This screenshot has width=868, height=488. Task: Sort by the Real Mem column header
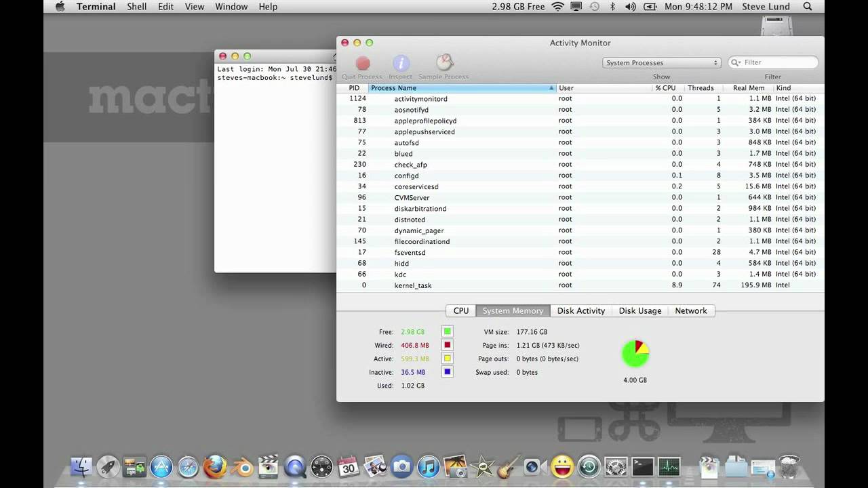click(749, 88)
